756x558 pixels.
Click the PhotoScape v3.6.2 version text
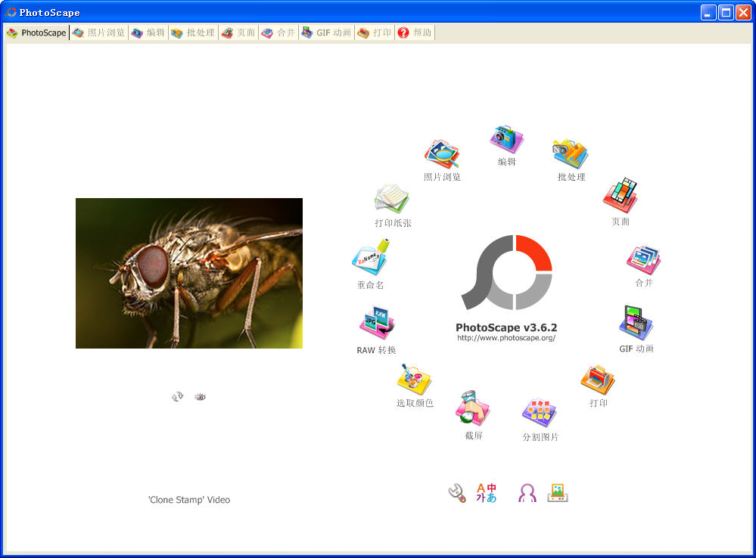[x=506, y=327]
